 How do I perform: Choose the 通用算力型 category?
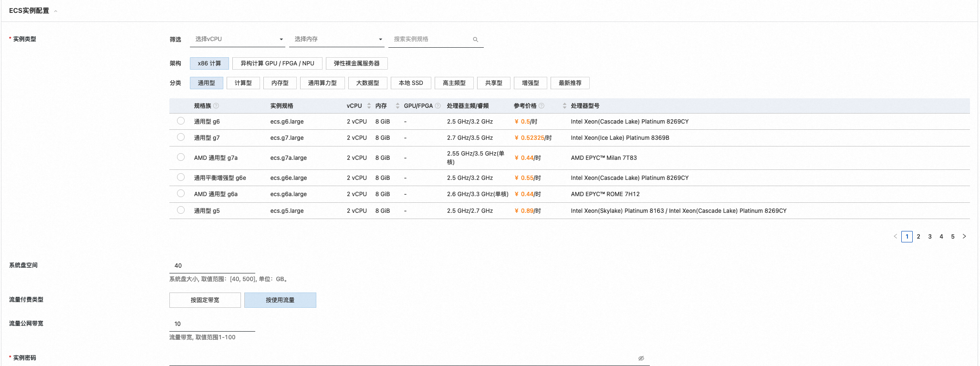[323, 83]
